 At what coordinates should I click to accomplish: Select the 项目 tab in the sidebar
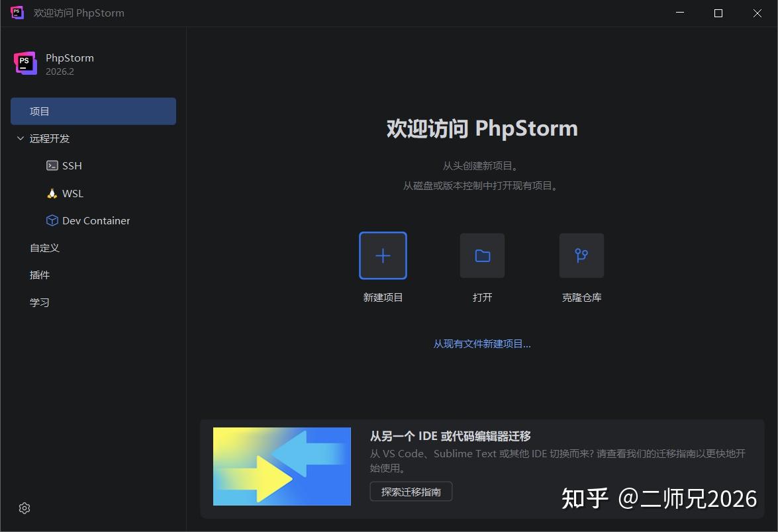(93, 111)
